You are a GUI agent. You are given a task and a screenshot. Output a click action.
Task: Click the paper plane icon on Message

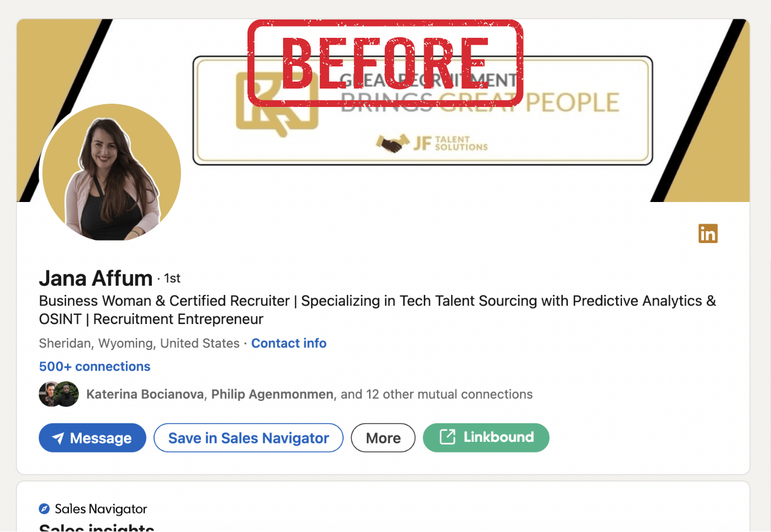[x=58, y=438]
